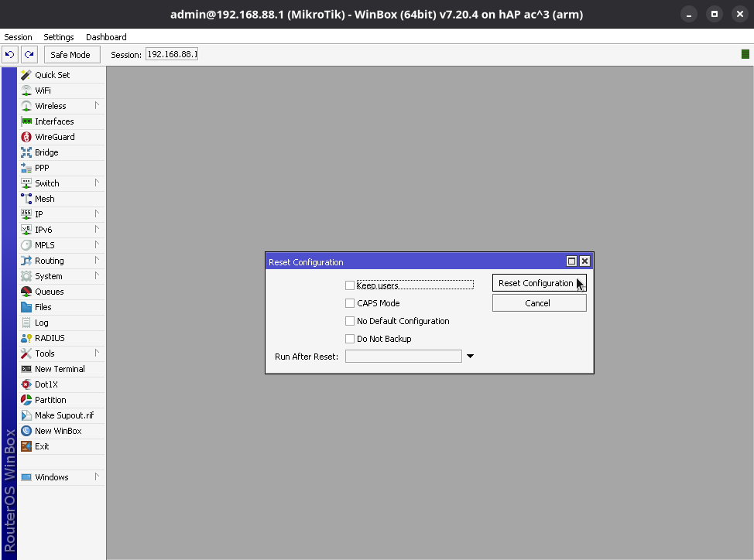Click the RADIUS users icon

(x=26, y=338)
